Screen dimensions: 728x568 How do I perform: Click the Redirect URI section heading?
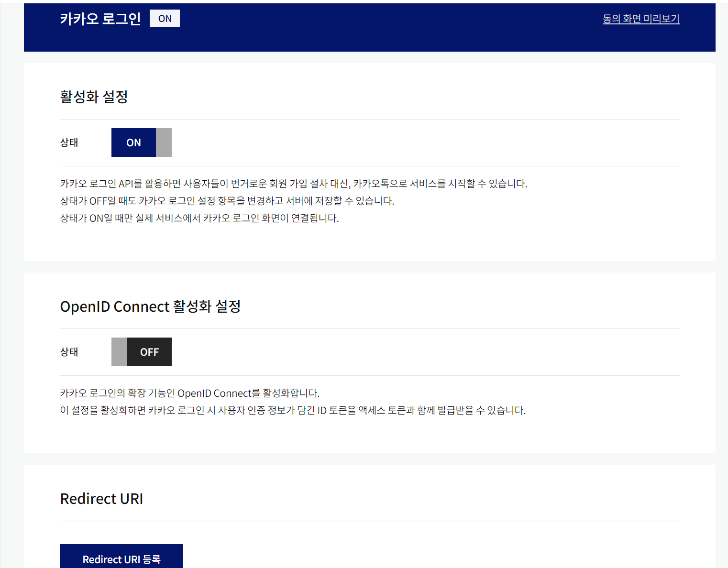point(101,499)
